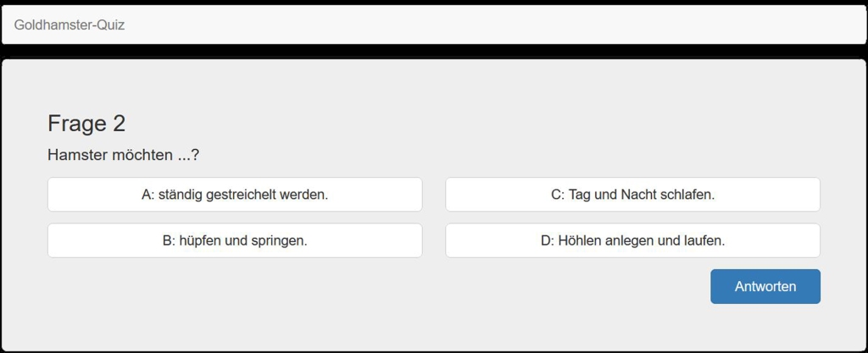Viewport: 868px width, 353px height.
Task: Return to quiz start via the page title
Action: pos(70,25)
